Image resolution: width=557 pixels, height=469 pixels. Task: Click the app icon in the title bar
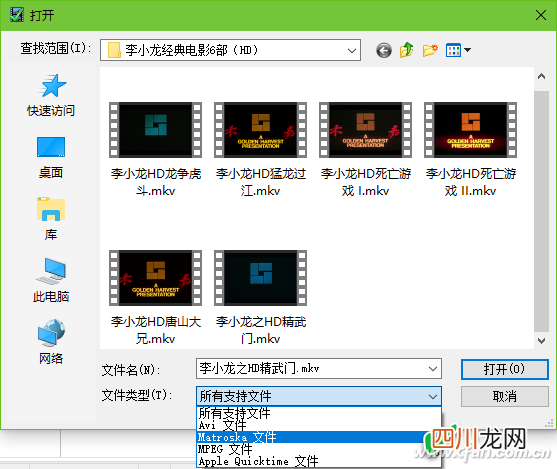coord(16,15)
